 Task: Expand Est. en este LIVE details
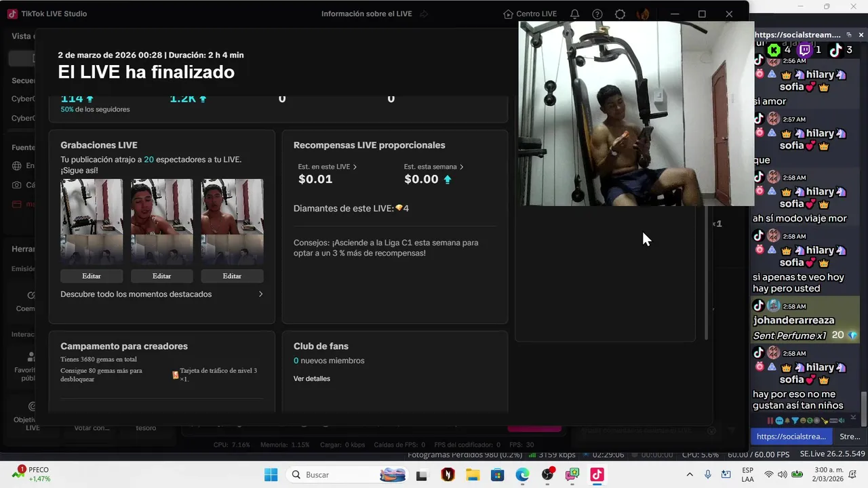(x=328, y=167)
